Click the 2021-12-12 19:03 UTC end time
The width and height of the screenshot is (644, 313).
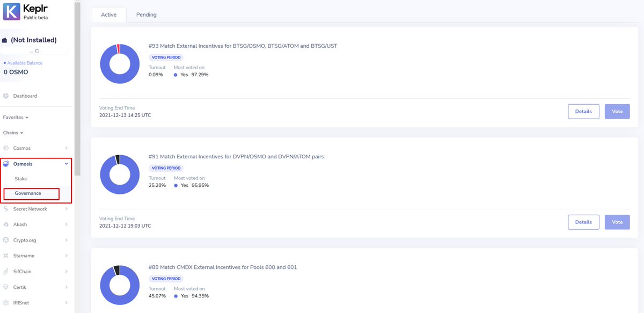[125, 226]
